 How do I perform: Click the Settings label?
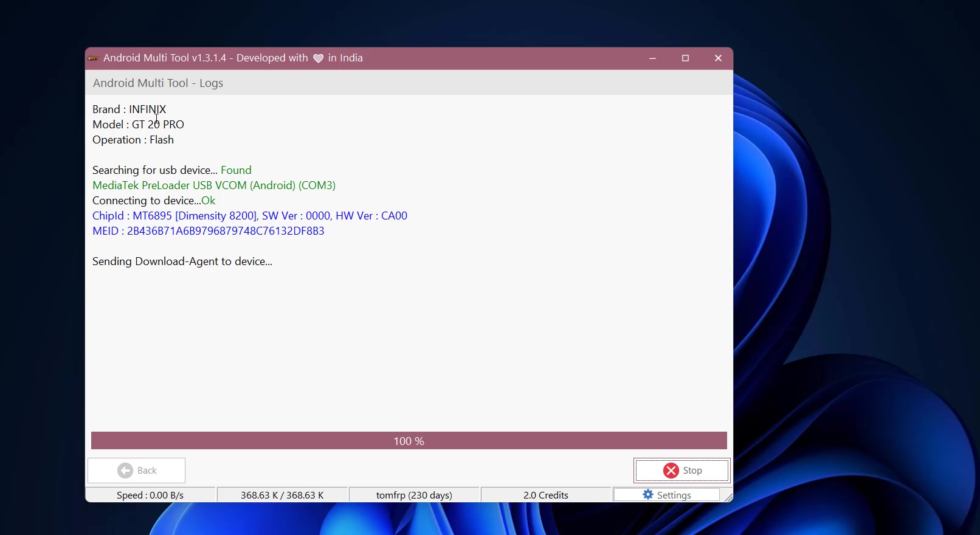674,495
